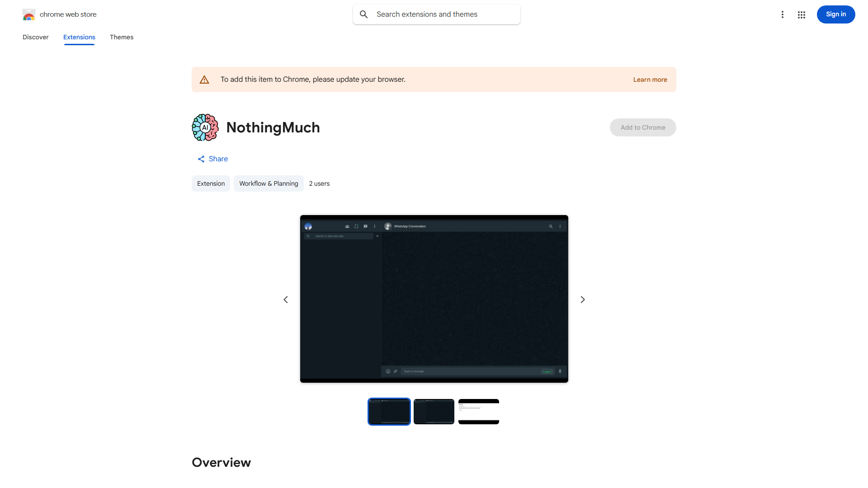Open the Themes tab
The width and height of the screenshot is (868, 488).
[122, 37]
